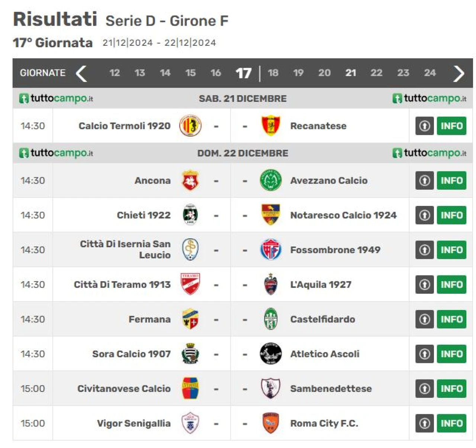
Task: Click the Avezzano Calcio green crest
Action: point(271,180)
